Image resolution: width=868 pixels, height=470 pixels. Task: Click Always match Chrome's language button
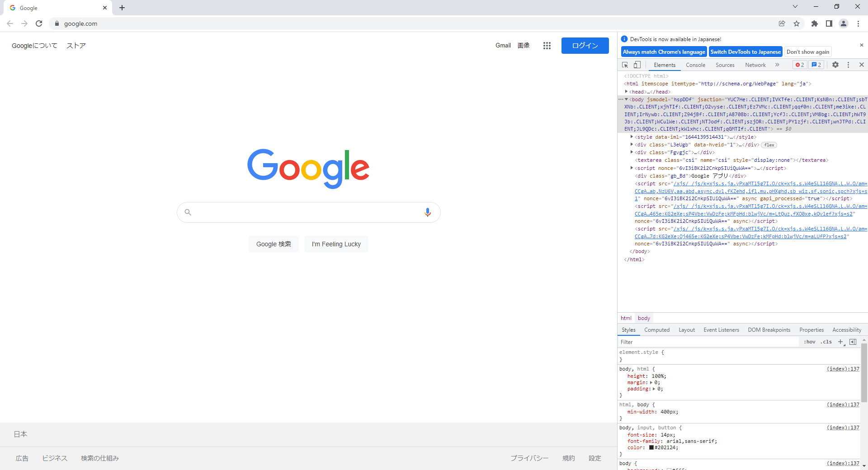click(664, 52)
